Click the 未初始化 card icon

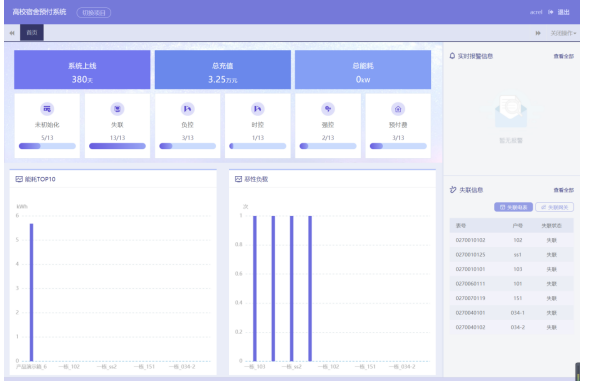[x=47, y=109]
